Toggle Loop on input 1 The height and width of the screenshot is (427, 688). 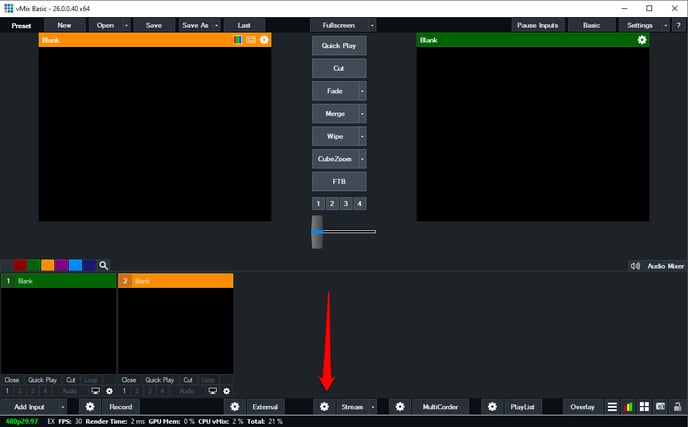(x=92, y=380)
